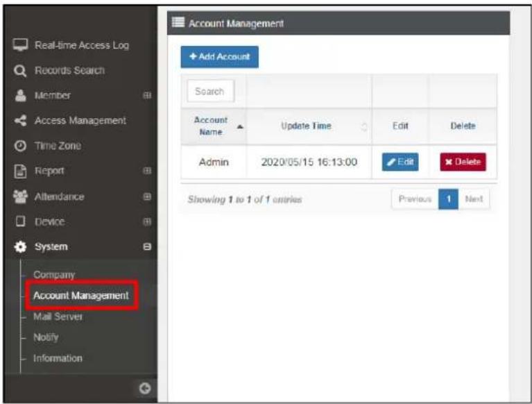Click the Member menu label
The height and width of the screenshot is (404, 532).
pos(53,95)
